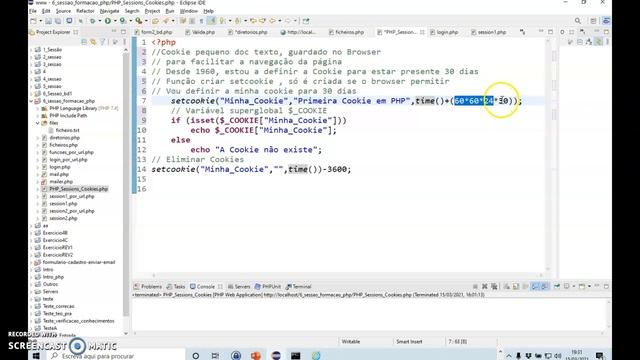Click the Open Type folder icon
640x360 pixels.
[155, 21]
